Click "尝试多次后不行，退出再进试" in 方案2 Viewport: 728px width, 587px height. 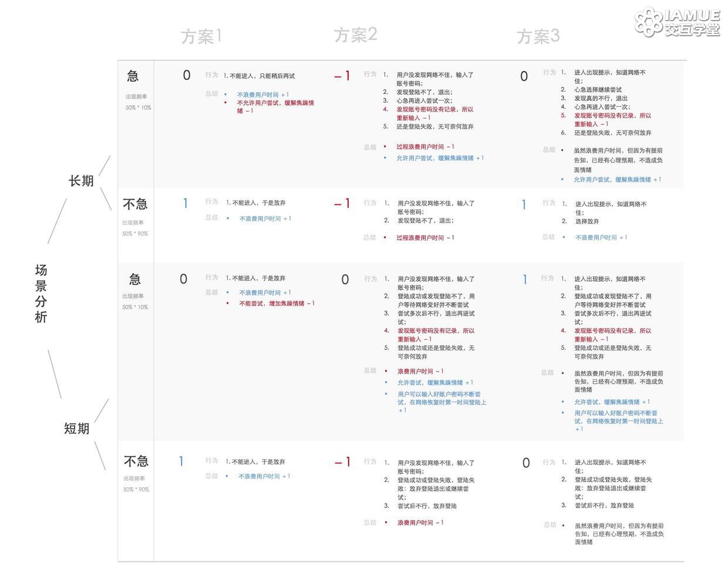(x=436, y=318)
